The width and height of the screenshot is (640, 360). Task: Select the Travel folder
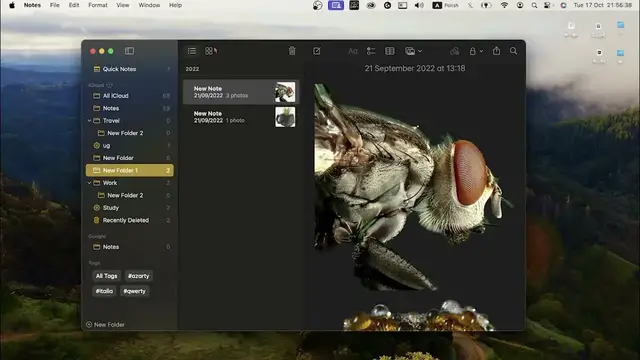(130, 120)
